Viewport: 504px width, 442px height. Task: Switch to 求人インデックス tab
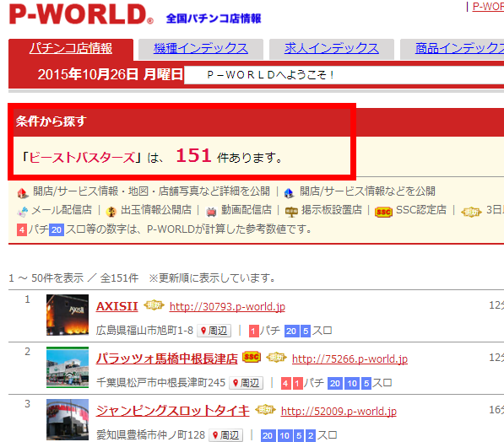(x=332, y=49)
